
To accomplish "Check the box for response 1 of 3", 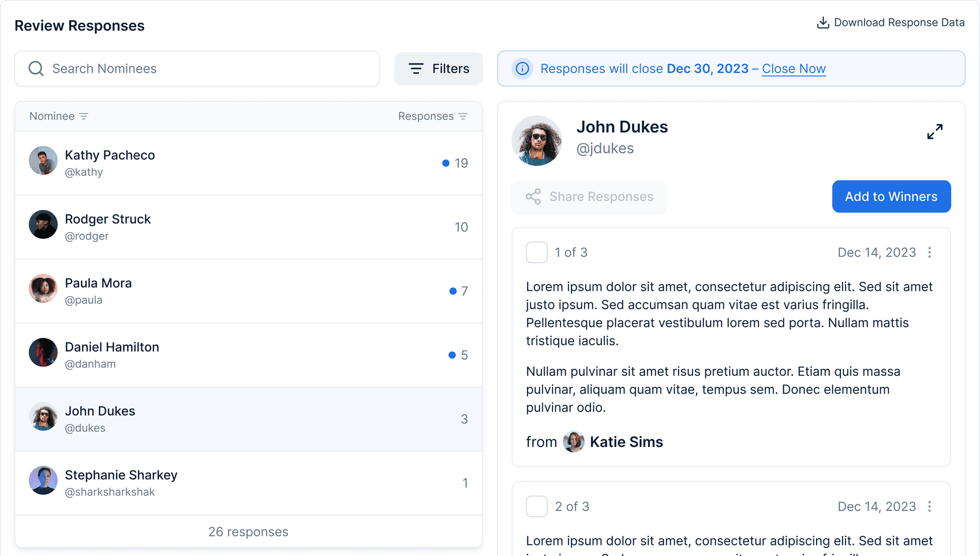I will click(x=537, y=252).
